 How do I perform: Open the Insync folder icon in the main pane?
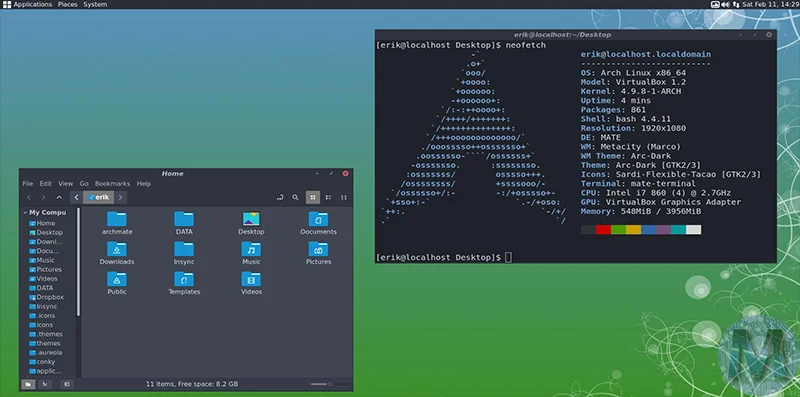pyautogui.click(x=184, y=249)
